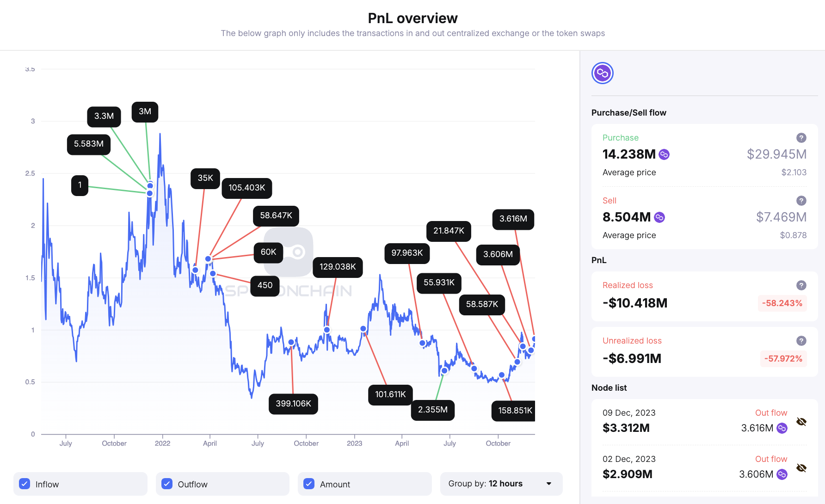Viewport: 825px width, 504px height.
Task: Click the 399.106K outflow marker on the chart
Action: coord(293,404)
